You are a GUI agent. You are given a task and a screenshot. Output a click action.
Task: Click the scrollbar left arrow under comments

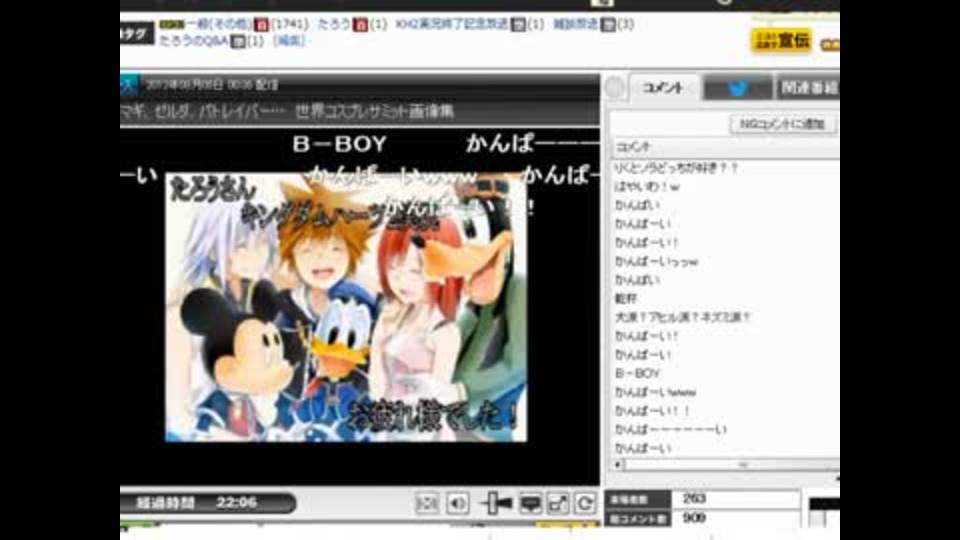[x=617, y=465]
